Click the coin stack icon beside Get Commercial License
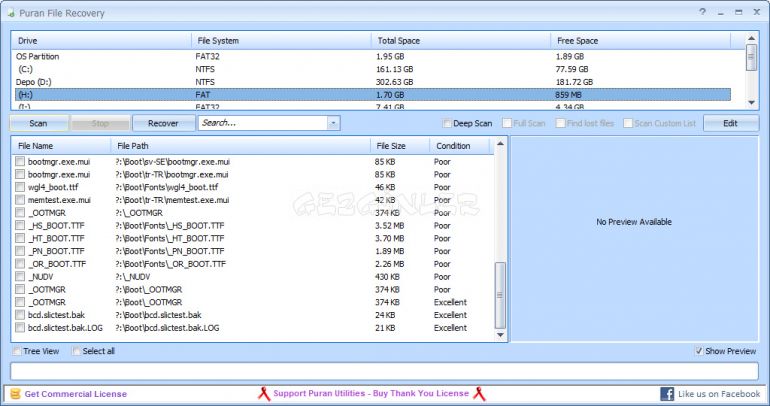 point(15,394)
